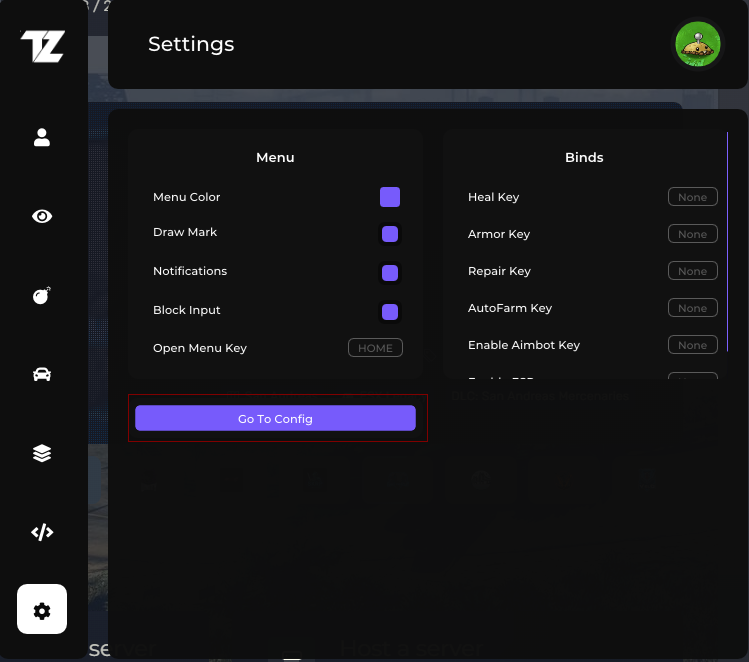
Task: Click the Binds panel scrollbar
Action: (x=727, y=240)
